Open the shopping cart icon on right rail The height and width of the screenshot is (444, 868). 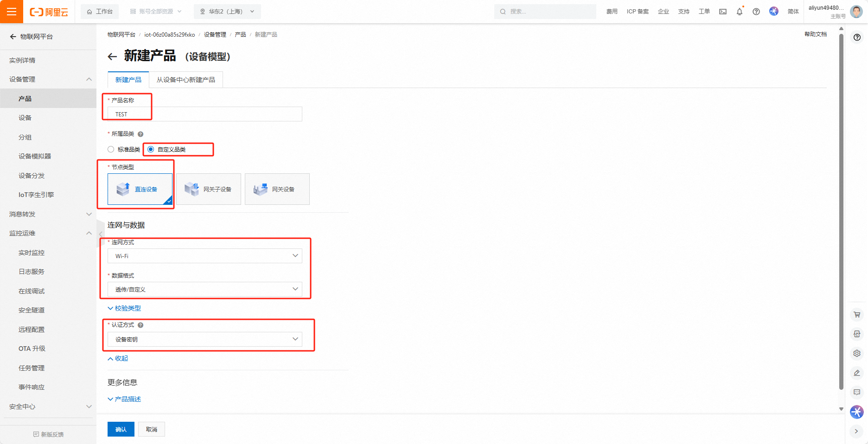click(857, 315)
